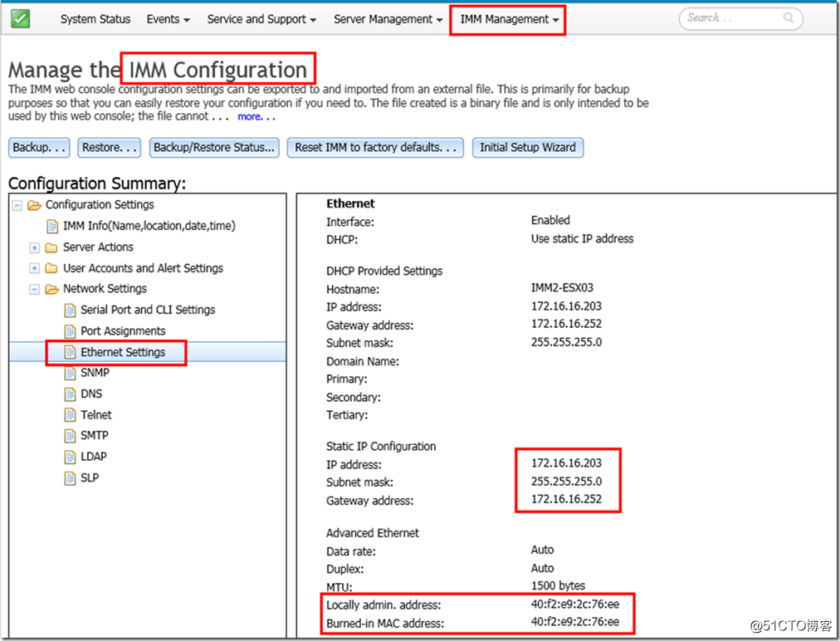The height and width of the screenshot is (641, 840).
Task: Launch the Initial Setup Wizard
Action: tap(527, 148)
